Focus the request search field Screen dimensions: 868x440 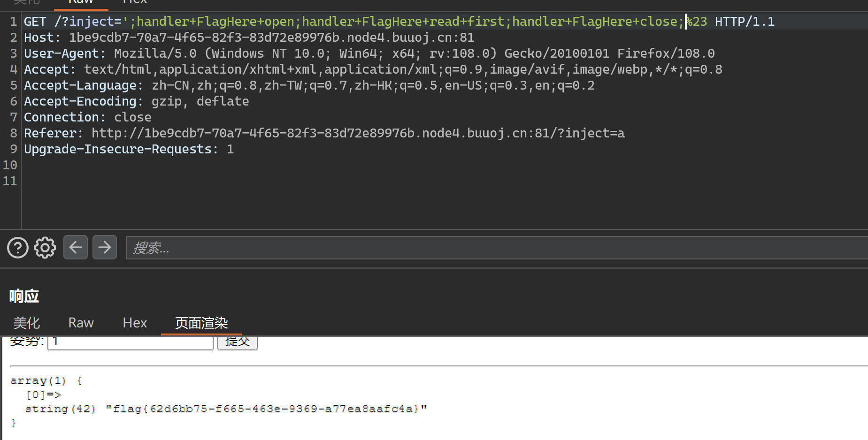pos(497,248)
